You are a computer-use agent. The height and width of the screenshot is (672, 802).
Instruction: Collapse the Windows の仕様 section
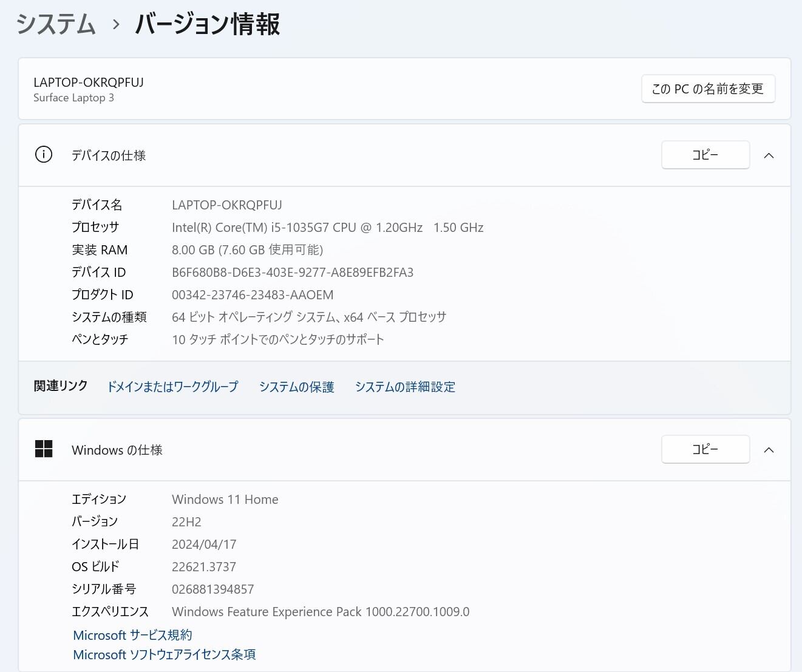click(769, 450)
